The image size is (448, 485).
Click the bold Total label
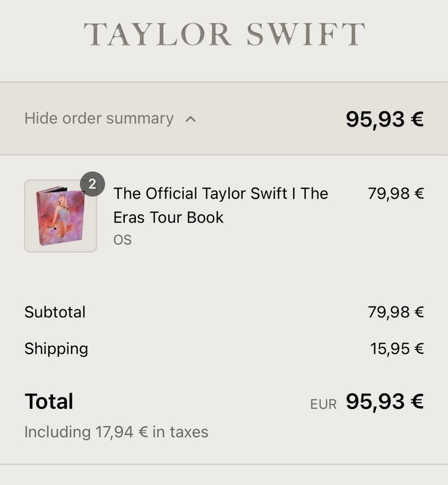point(49,402)
